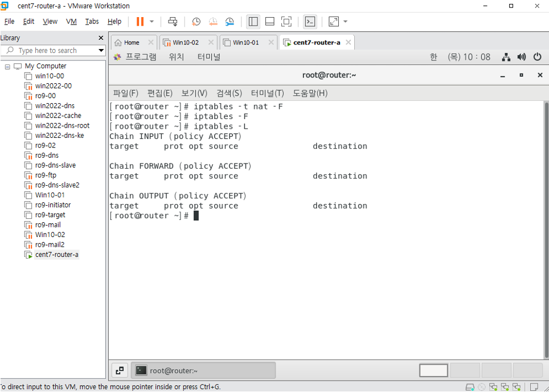The height and width of the screenshot is (392, 549).
Task: Click the message log icon in status bar
Action: click(534, 387)
